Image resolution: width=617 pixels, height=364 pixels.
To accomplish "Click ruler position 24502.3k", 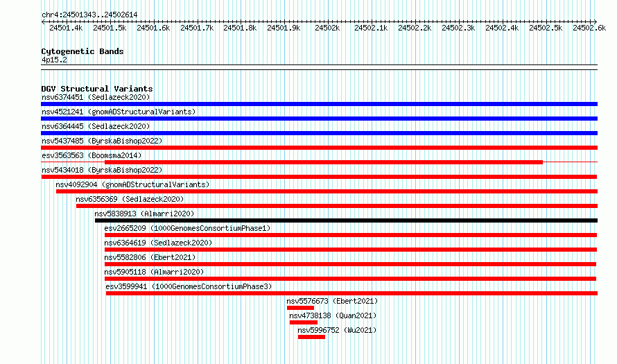I will point(458,28).
